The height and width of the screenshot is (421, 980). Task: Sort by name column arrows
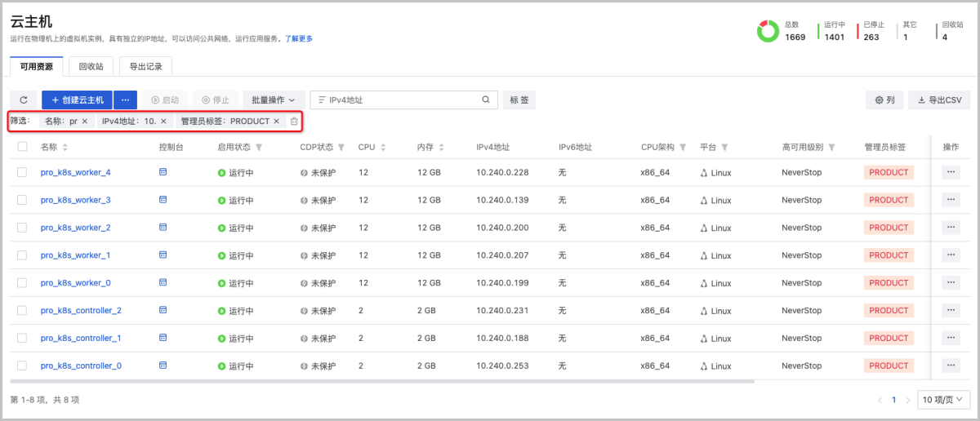pos(65,148)
